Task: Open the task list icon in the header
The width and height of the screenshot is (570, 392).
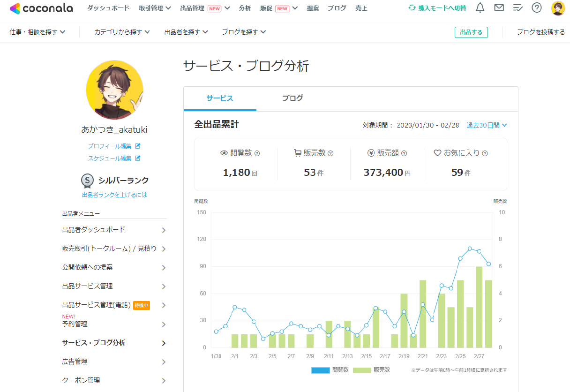Action: 517,8
